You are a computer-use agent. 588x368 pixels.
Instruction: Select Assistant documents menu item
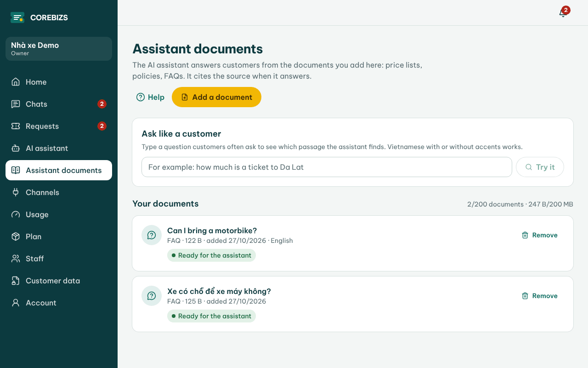tap(59, 170)
